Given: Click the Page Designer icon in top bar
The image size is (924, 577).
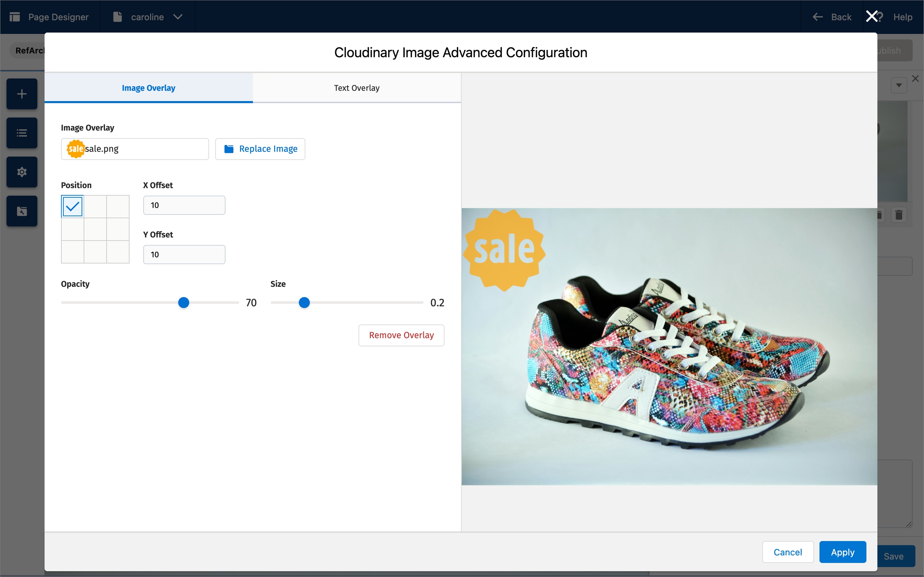Looking at the screenshot, I should coord(15,17).
